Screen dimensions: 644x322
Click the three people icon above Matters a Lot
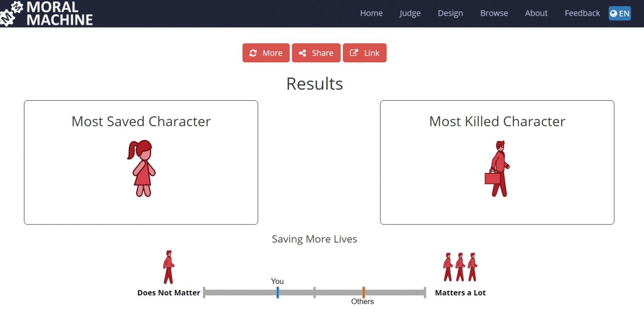[460, 267]
